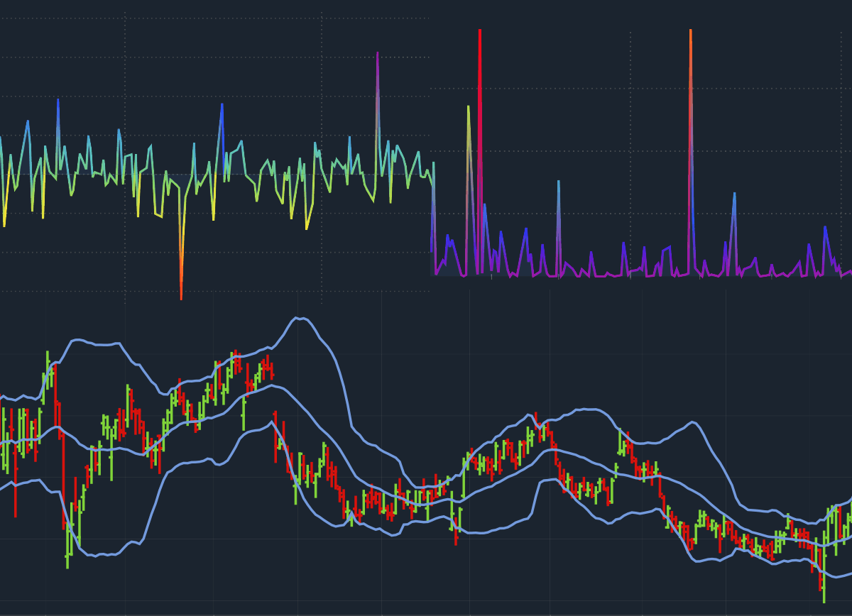The height and width of the screenshot is (616, 852).
Task: Select the upper Bollinger band's rightmost rounded hump
Action: point(692,423)
